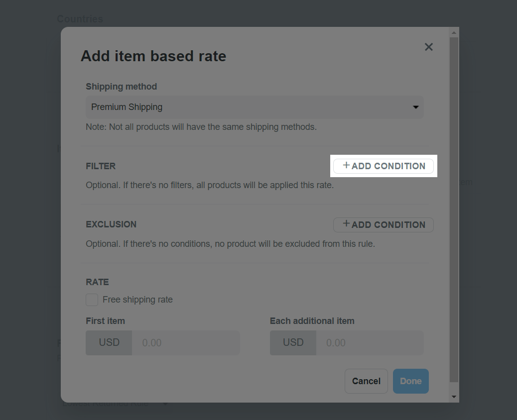Focus the Each additional item rate field

[x=370, y=343]
